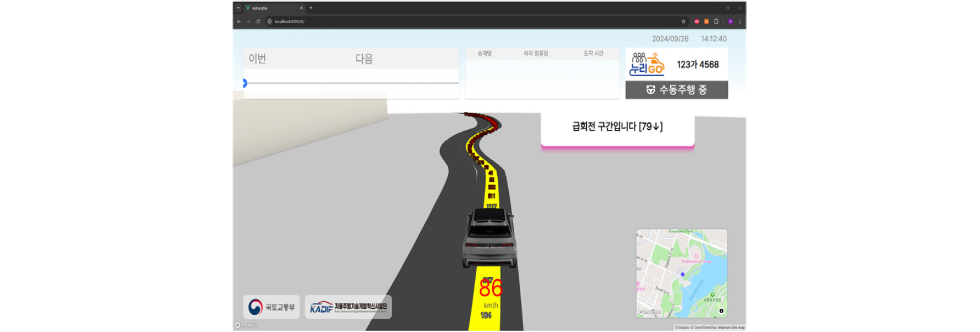This screenshot has width=980, height=332.
Task: Click the minimap thumbnail
Action: 681,273
